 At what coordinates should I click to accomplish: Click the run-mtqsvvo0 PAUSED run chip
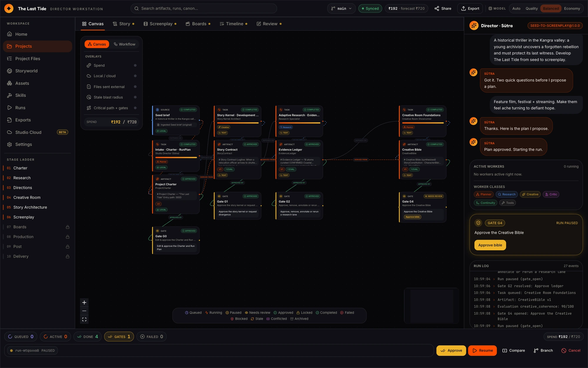(32, 351)
